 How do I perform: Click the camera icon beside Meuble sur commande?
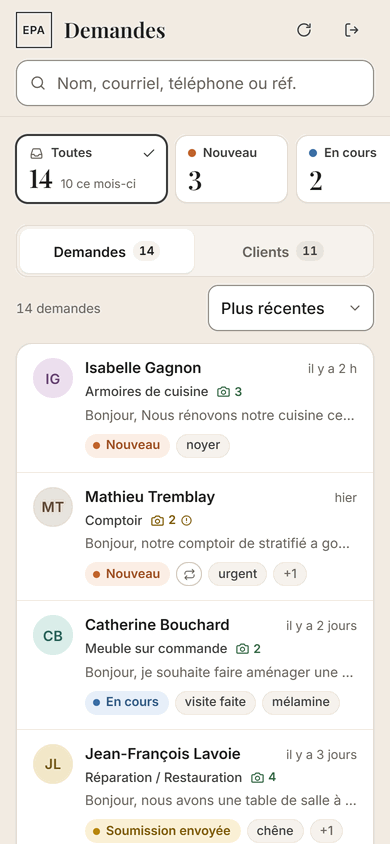(x=243, y=649)
